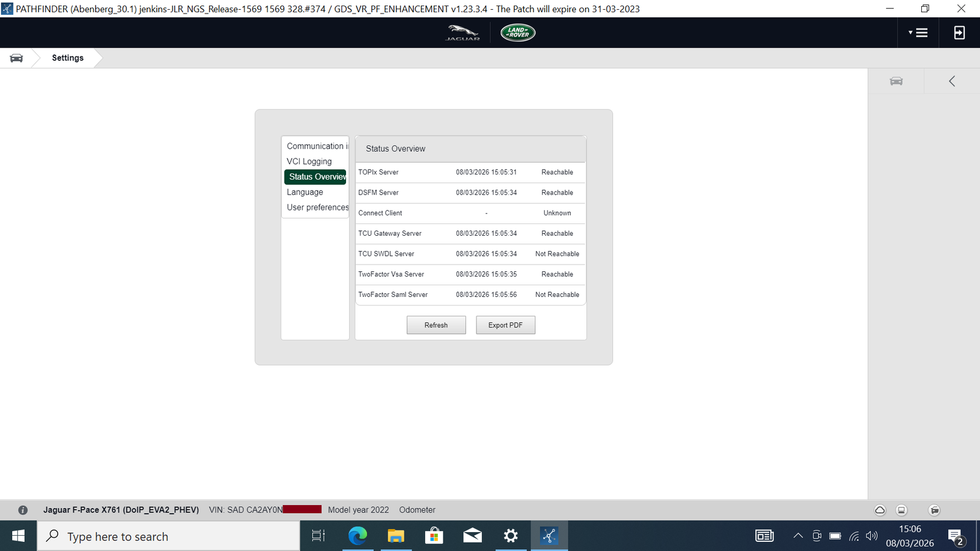Click the vehicle icon in breadcrumb
The width and height of the screenshot is (980, 551).
tap(17, 58)
